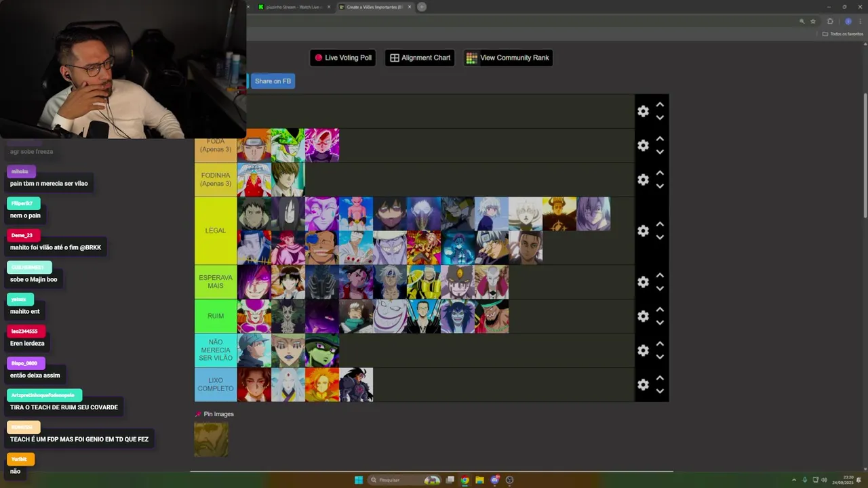Open Todos os favoritos bookmarks folder
Image resolution: width=868 pixels, height=488 pixels.
coord(843,34)
